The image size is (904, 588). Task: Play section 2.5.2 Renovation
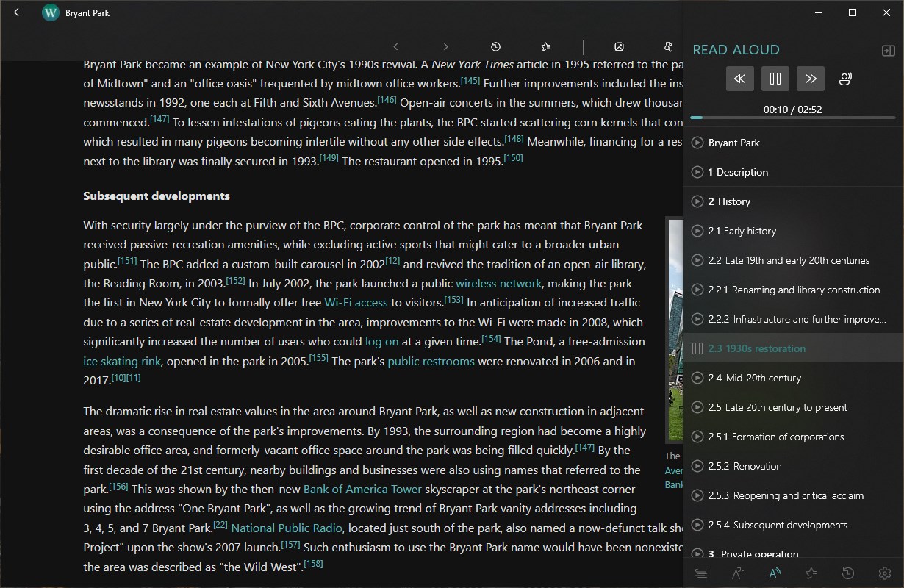tap(697, 466)
